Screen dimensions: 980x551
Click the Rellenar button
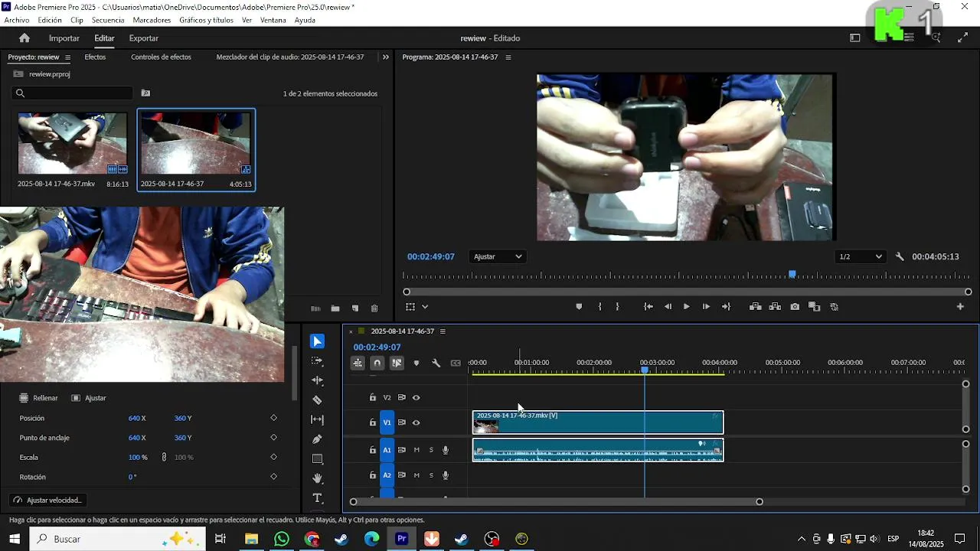click(x=38, y=398)
